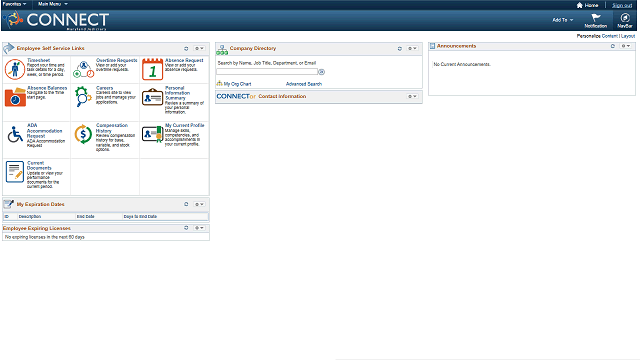
Task: Open the Main Menu dropdown
Action: [53, 4]
